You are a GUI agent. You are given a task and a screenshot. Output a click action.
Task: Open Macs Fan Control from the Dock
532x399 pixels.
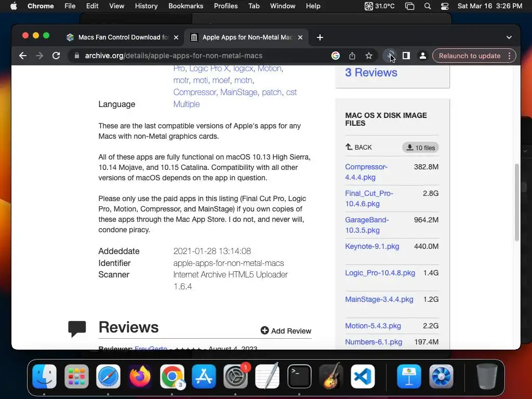click(441, 376)
